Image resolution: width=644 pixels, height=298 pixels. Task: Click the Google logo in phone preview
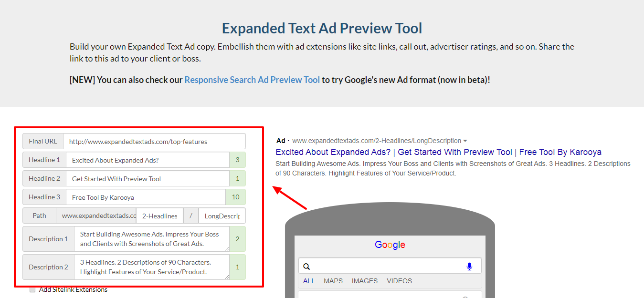point(390,245)
